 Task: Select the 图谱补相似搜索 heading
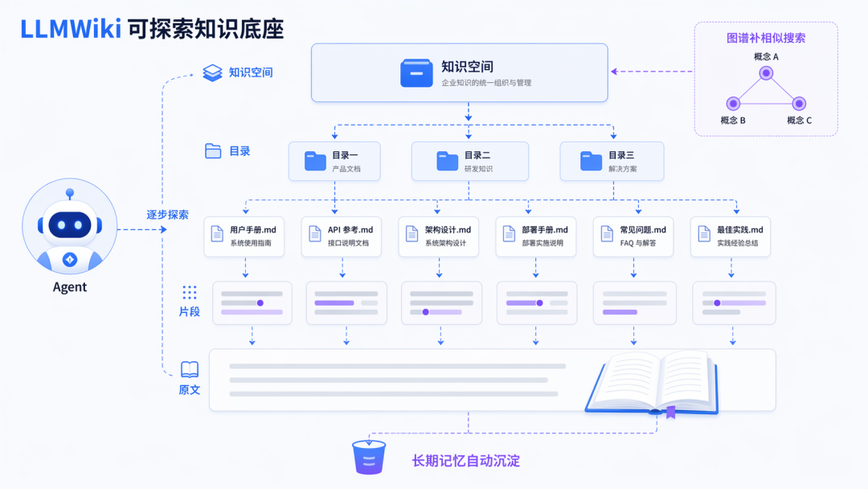click(x=766, y=39)
